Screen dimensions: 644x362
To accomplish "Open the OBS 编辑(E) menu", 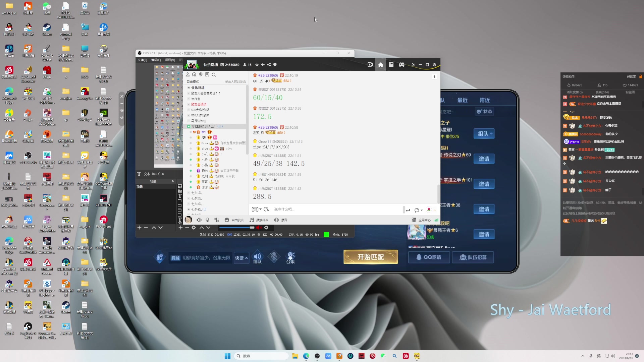I will 156,60.
